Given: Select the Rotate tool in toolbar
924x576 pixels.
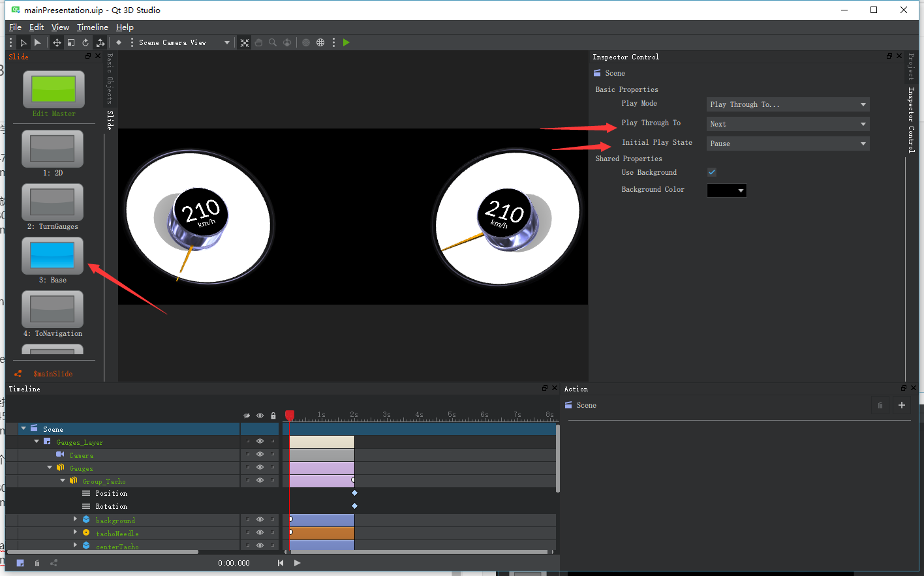Looking at the screenshot, I should click(x=85, y=42).
